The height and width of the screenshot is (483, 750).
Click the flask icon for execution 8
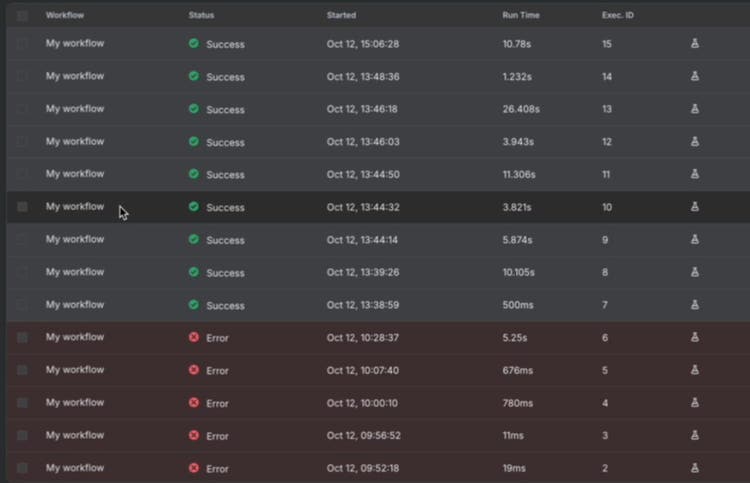695,272
